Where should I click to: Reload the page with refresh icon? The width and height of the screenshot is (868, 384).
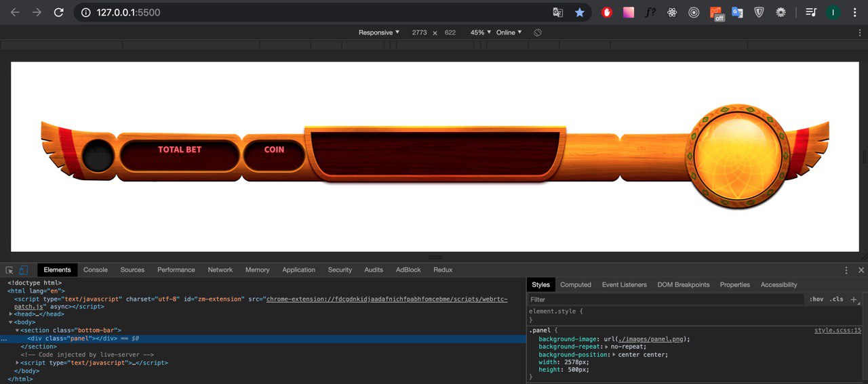pyautogui.click(x=59, y=12)
